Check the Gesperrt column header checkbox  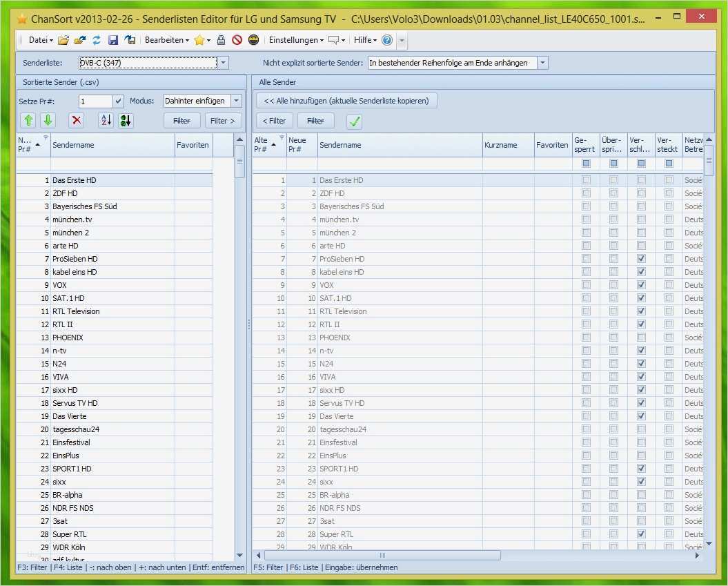click(586, 163)
